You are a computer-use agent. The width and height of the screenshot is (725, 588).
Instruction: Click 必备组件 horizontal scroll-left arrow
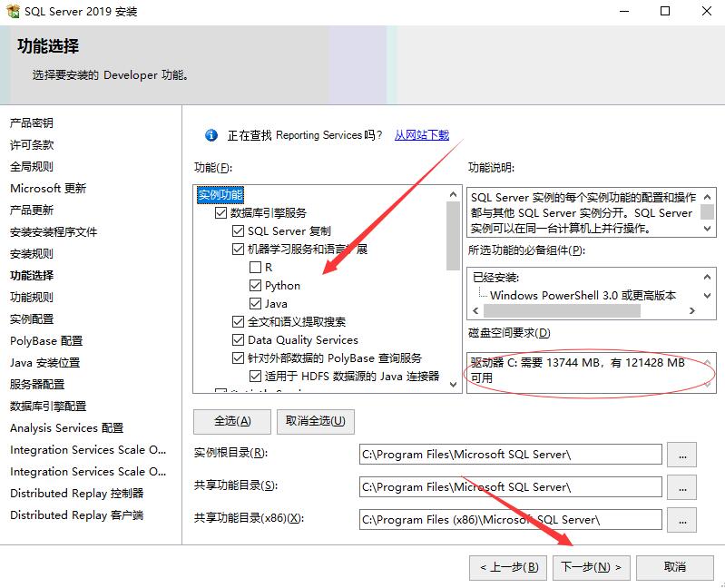(x=475, y=310)
